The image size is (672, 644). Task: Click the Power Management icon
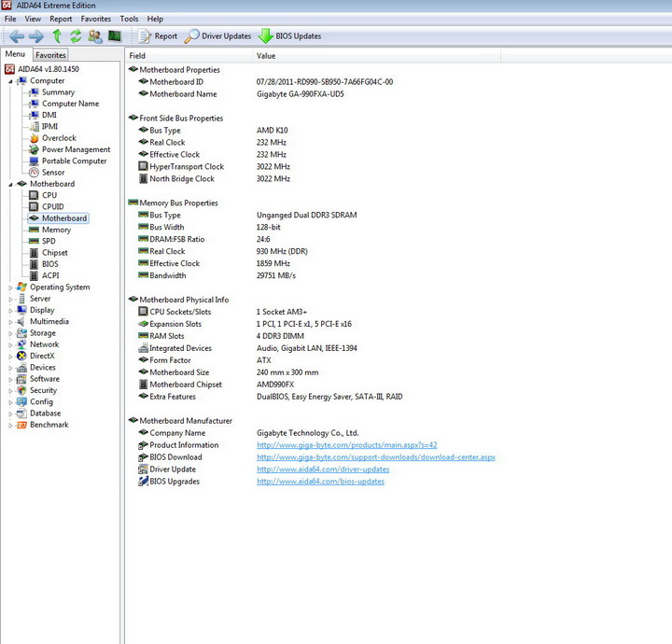point(34,149)
